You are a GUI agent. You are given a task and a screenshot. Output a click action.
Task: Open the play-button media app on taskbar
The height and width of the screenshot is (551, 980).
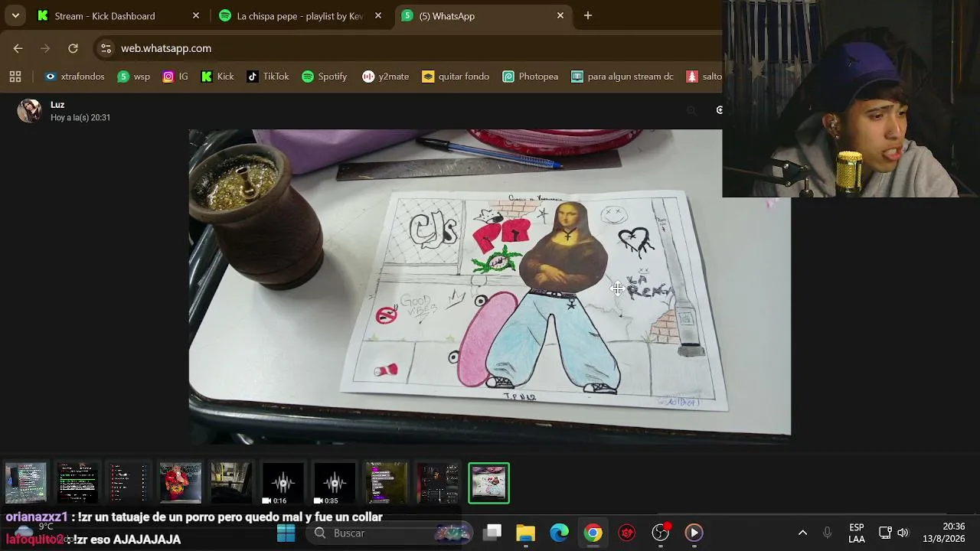point(694,533)
